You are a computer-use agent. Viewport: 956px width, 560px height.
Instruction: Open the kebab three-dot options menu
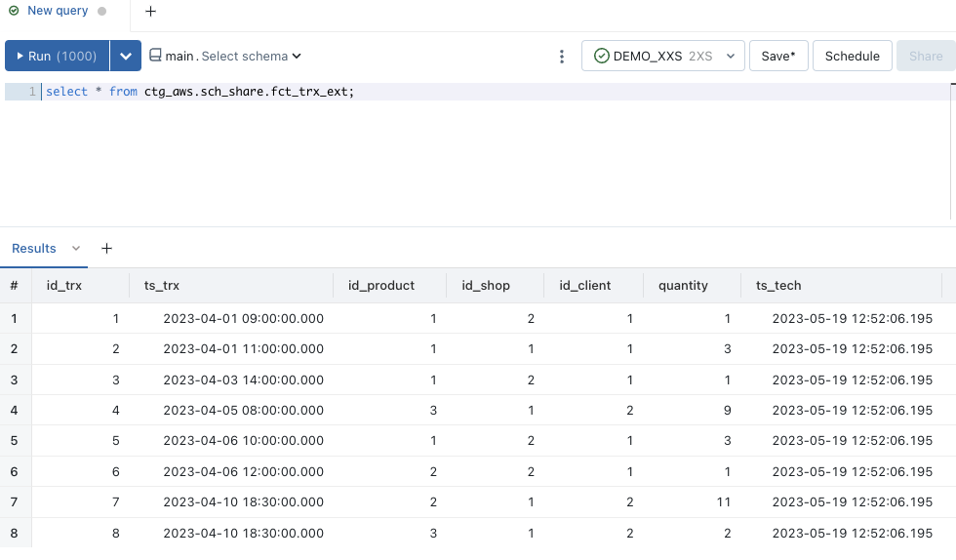click(562, 57)
